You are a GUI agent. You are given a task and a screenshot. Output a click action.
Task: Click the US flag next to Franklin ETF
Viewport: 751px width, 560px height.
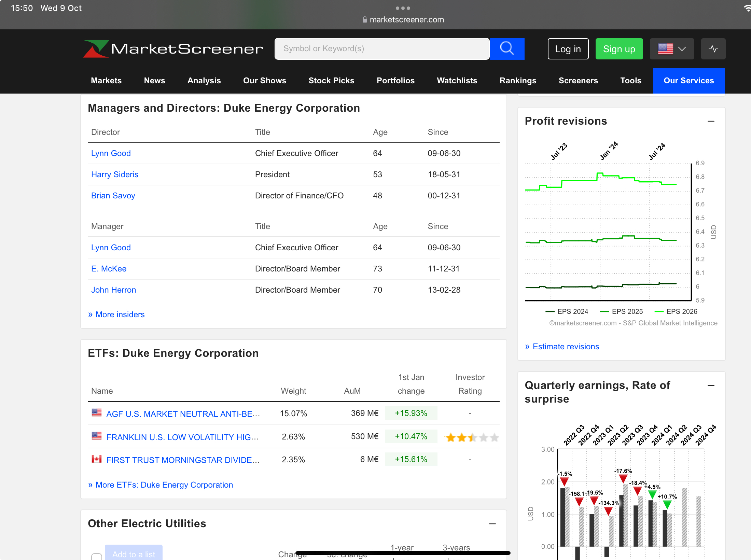[x=97, y=436]
